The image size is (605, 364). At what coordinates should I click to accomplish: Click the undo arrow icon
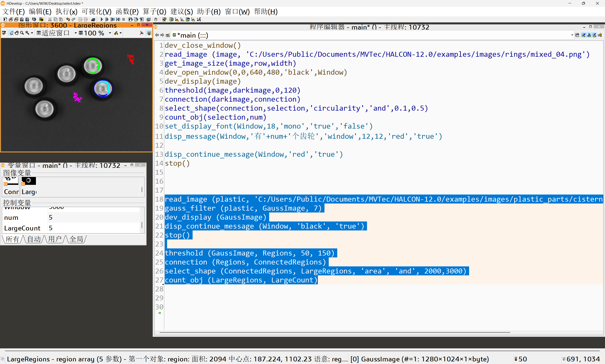68,19
